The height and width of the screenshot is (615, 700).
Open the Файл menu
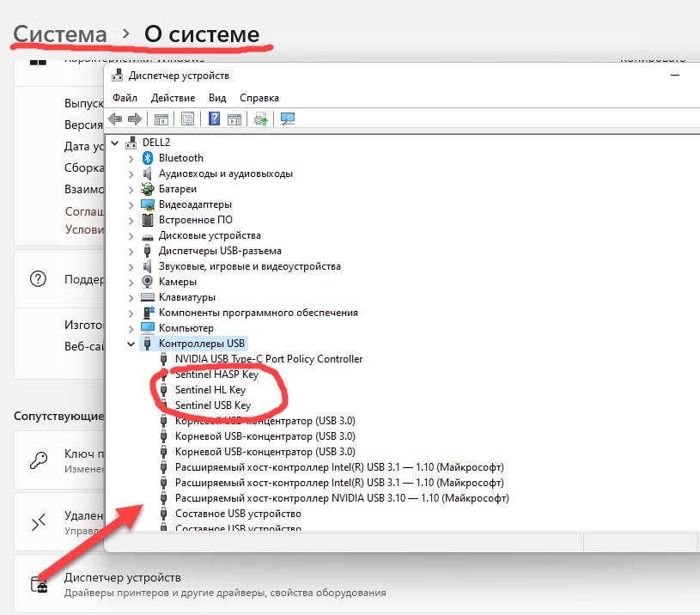pyautogui.click(x=125, y=98)
